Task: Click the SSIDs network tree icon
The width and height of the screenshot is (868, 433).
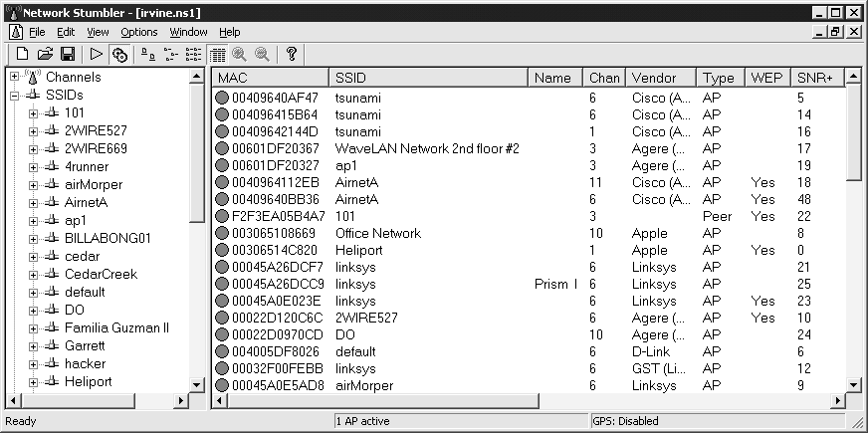Action: point(33,96)
